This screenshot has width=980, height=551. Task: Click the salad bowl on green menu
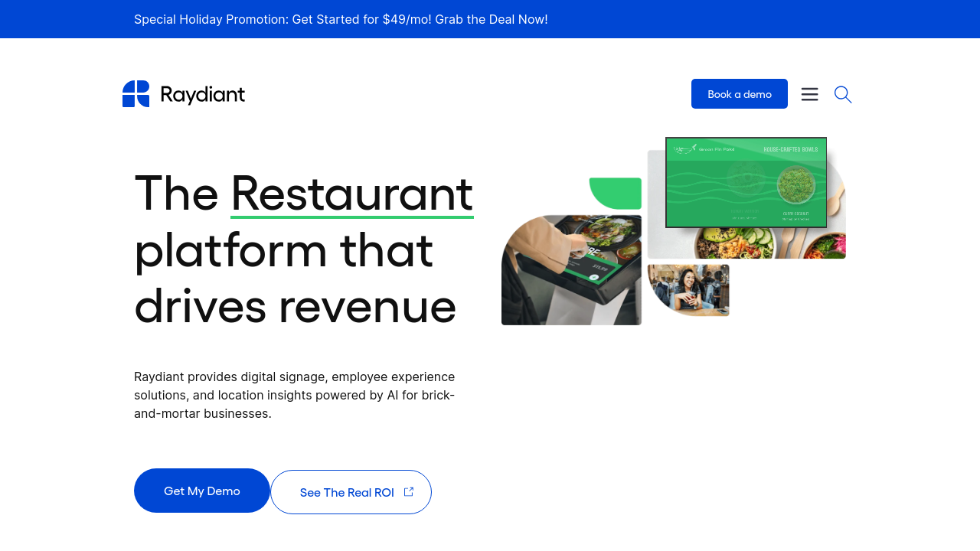point(795,186)
